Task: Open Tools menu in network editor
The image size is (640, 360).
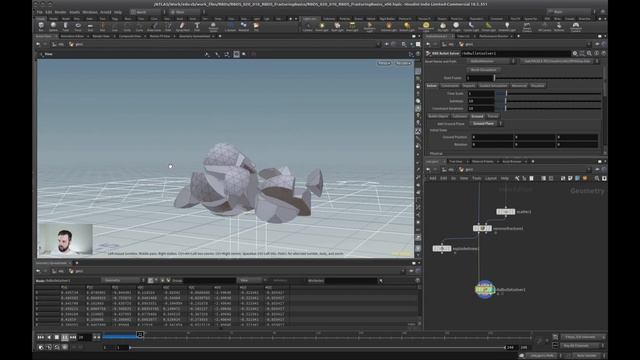Action: tap(477, 178)
